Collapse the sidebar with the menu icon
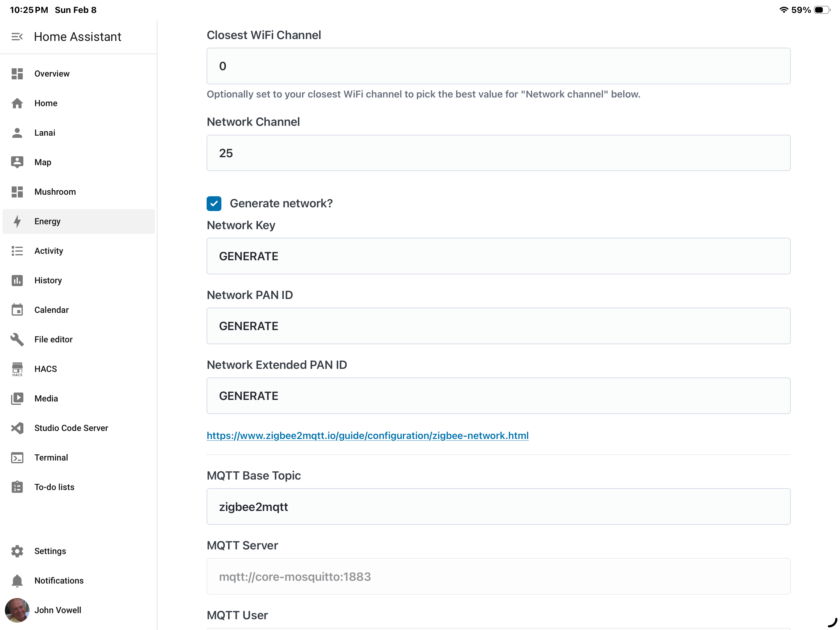The width and height of the screenshot is (840, 630). click(x=17, y=37)
